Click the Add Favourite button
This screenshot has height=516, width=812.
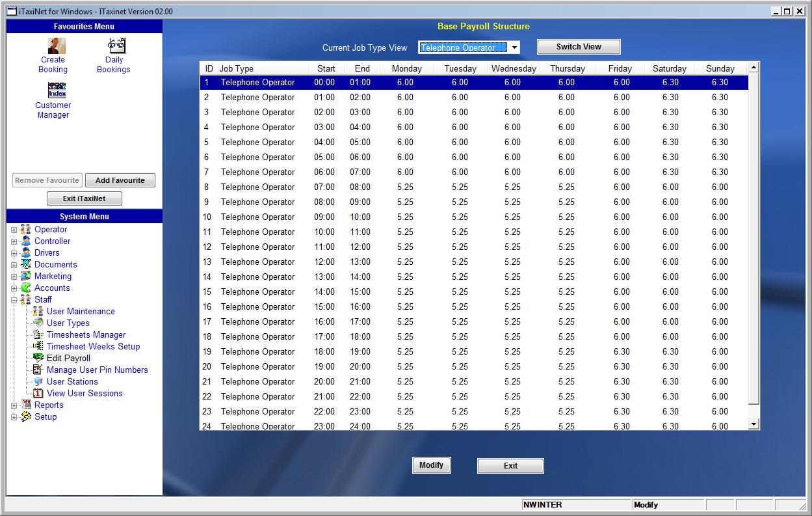120,180
